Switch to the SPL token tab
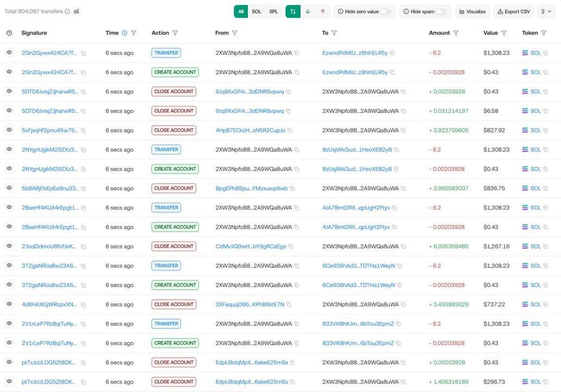The width and height of the screenshot is (561, 392). click(x=273, y=11)
